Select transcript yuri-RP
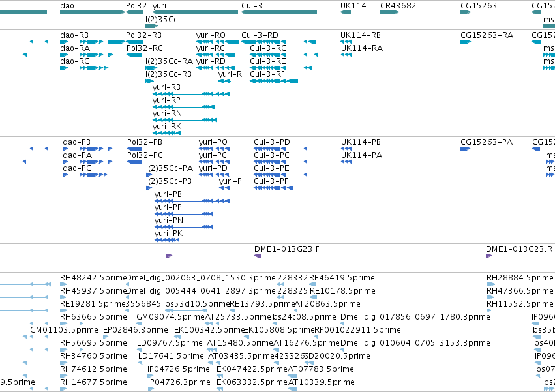The height and width of the screenshot is (392, 555). click(x=166, y=100)
